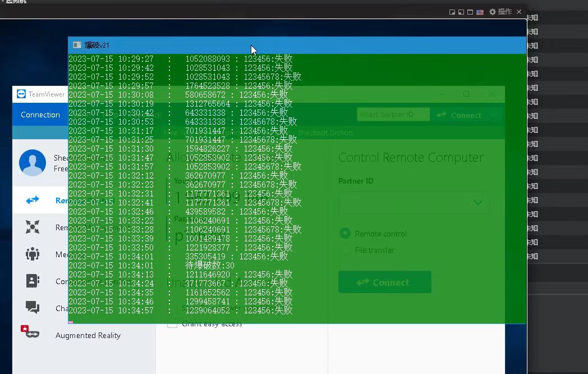
Task: Click the large green Connect button
Action: [x=385, y=282]
